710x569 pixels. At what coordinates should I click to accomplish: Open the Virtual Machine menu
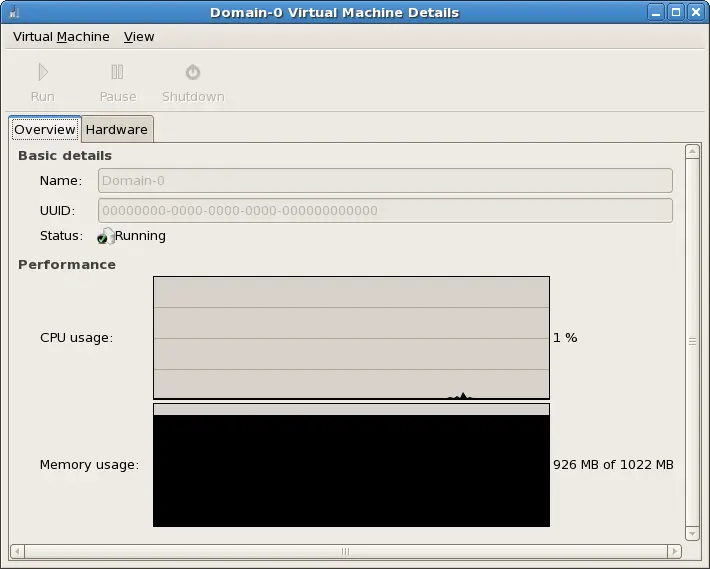[61, 37]
